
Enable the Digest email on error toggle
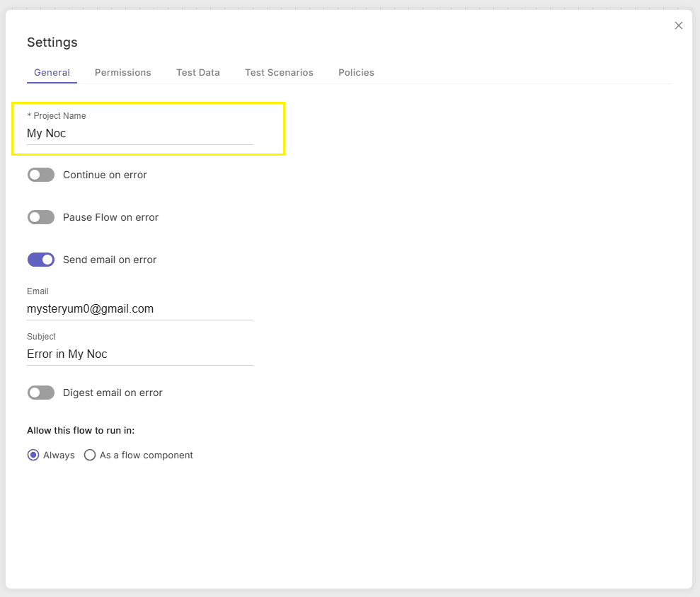pos(41,393)
